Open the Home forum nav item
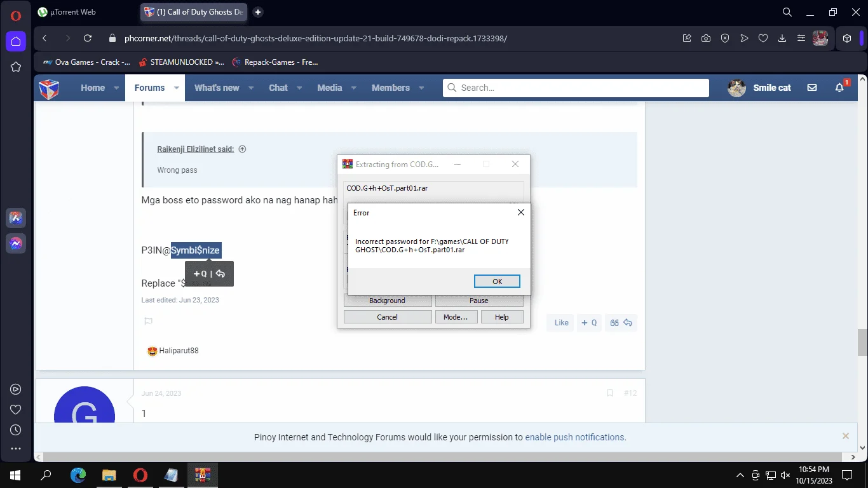 tap(93, 88)
